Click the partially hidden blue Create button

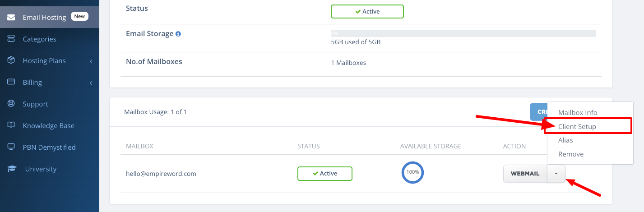538,112
